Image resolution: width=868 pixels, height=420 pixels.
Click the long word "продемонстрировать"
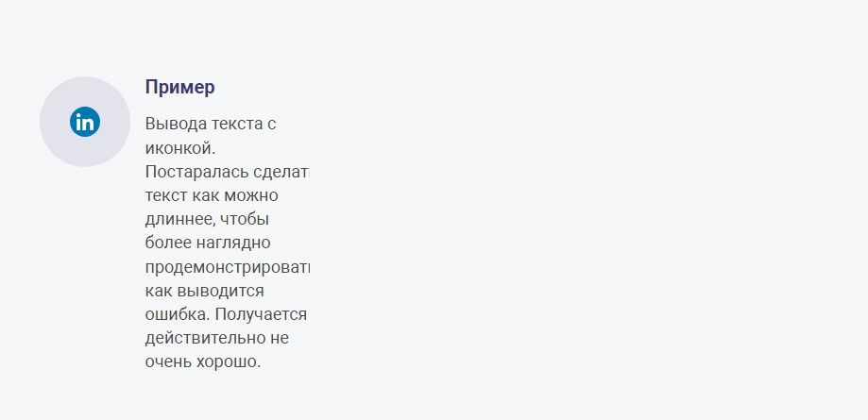pos(227,268)
